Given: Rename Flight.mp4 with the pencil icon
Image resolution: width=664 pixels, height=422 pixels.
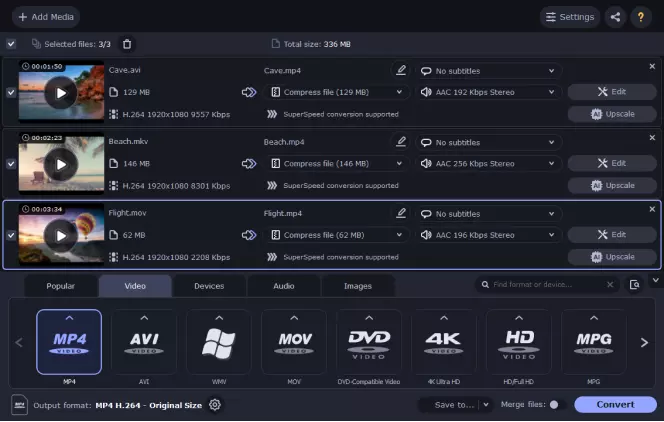Looking at the screenshot, I should (x=401, y=213).
